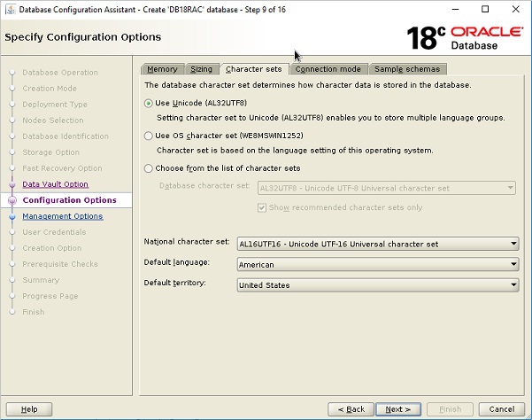The height and width of the screenshot is (420, 532).
Task: Expand the Default territory dropdown
Action: (x=378, y=285)
